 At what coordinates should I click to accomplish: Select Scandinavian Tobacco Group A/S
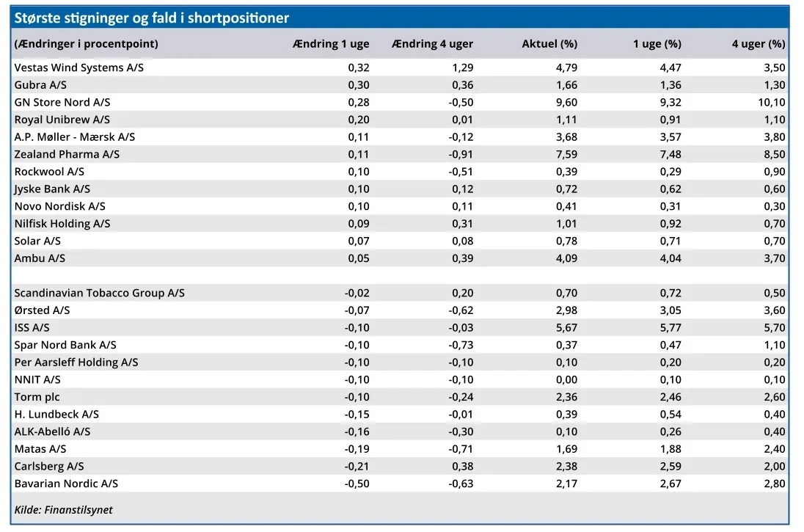[x=100, y=293]
